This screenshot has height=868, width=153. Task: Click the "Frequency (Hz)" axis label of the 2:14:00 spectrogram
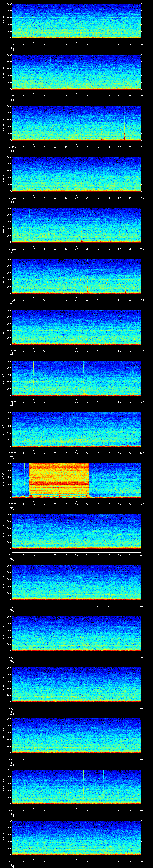click(3, 21)
